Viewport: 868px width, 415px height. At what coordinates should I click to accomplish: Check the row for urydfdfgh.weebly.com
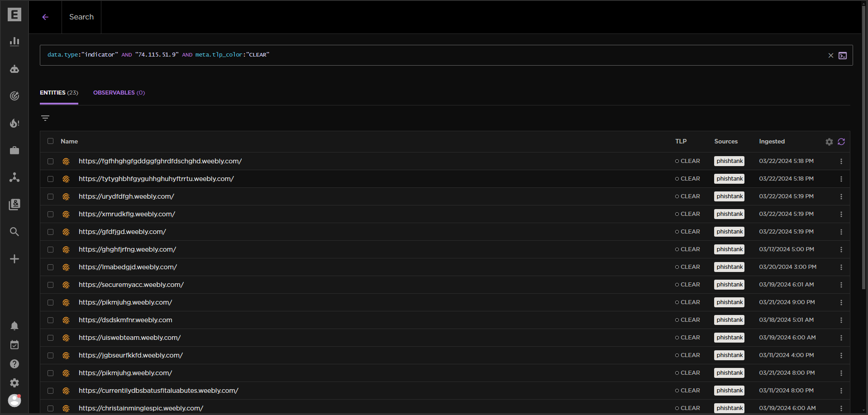coord(50,196)
